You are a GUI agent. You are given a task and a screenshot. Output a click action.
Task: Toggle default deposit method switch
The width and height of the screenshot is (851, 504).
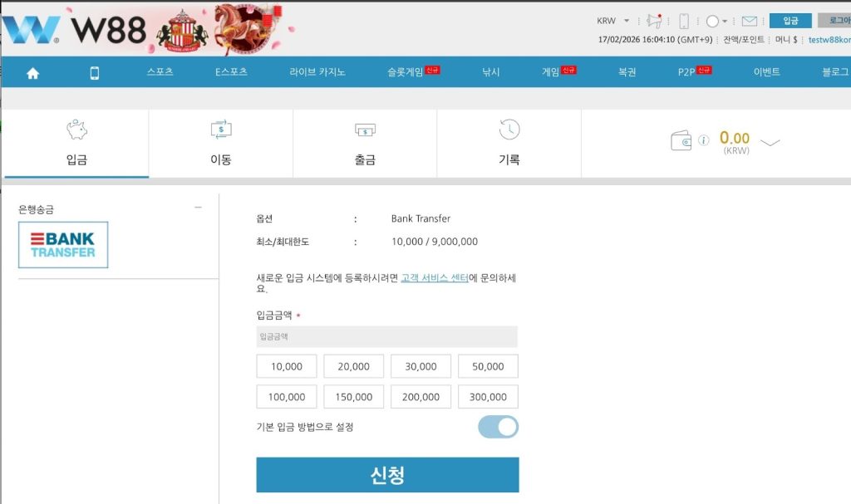tap(499, 427)
